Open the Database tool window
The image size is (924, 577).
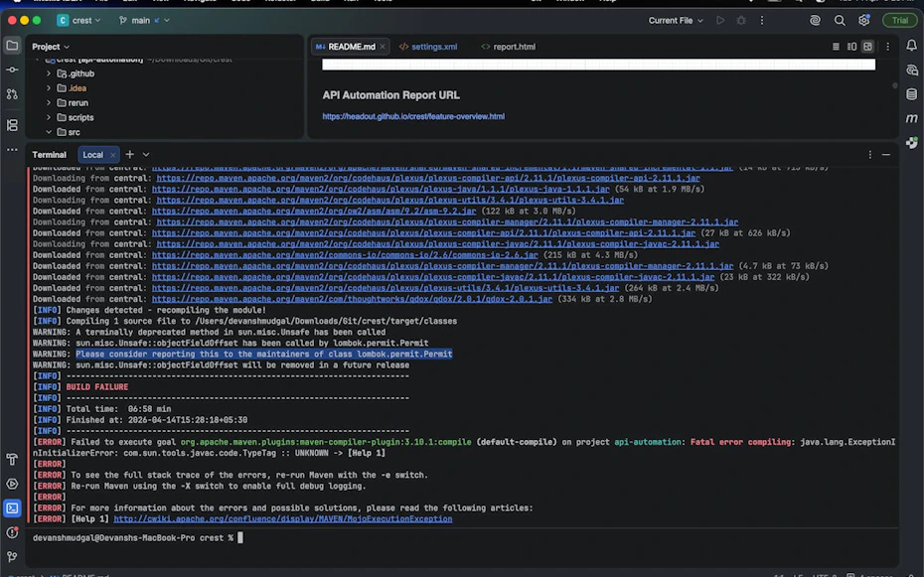point(912,94)
